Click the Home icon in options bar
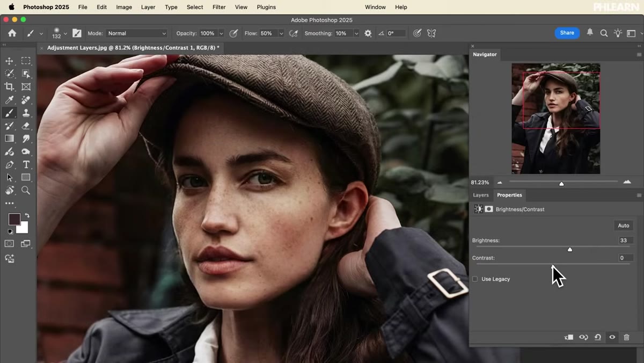The width and height of the screenshot is (644, 363). coord(12,33)
